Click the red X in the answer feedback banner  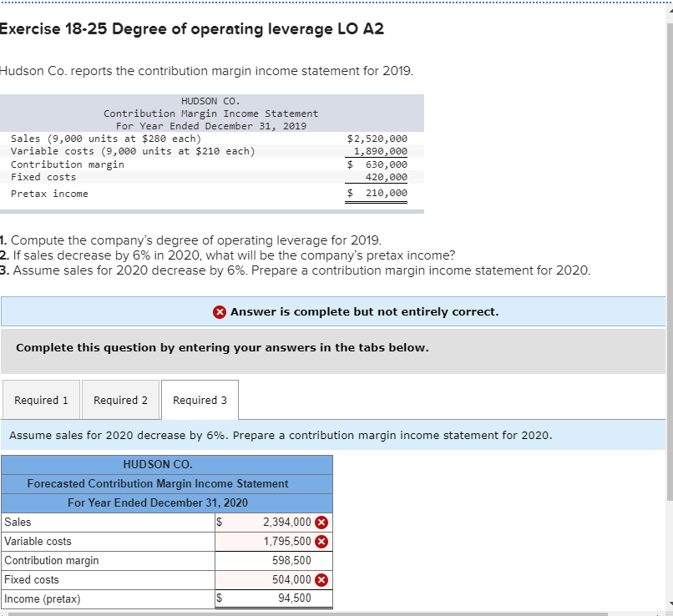pyautogui.click(x=220, y=311)
